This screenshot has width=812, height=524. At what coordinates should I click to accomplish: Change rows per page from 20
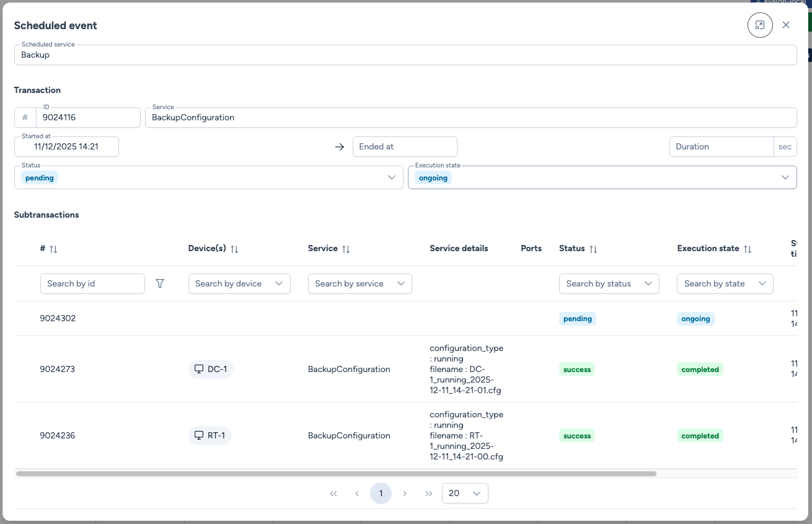tap(465, 494)
